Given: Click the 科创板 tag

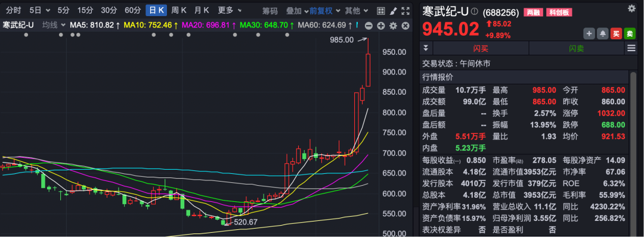Looking at the screenshot, I should coord(559,13).
